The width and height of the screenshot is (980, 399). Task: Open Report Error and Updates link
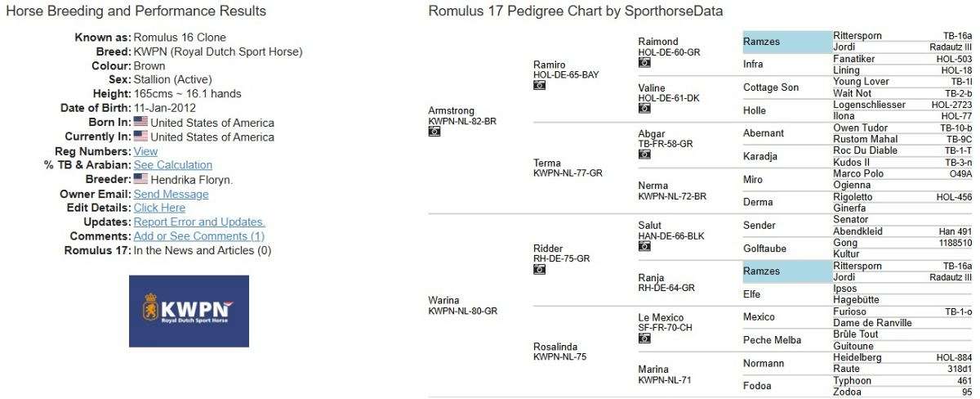(x=199, y=222)
